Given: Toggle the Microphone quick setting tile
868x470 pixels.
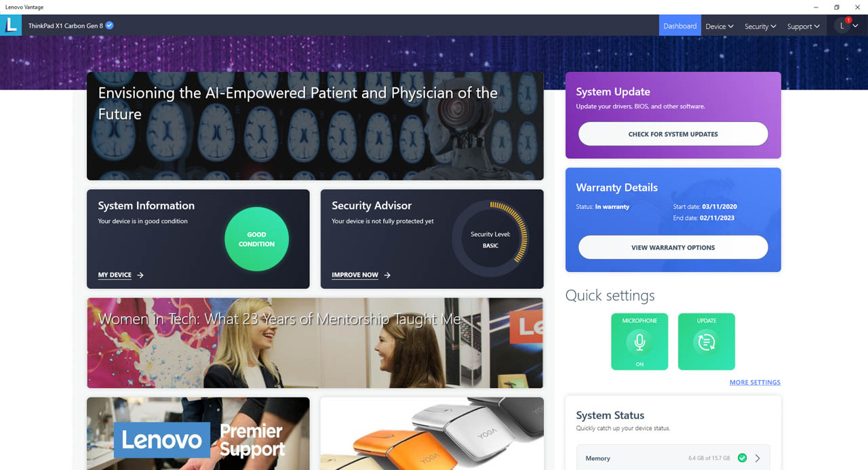Looking at the screenshot, I should coord(639,342).
